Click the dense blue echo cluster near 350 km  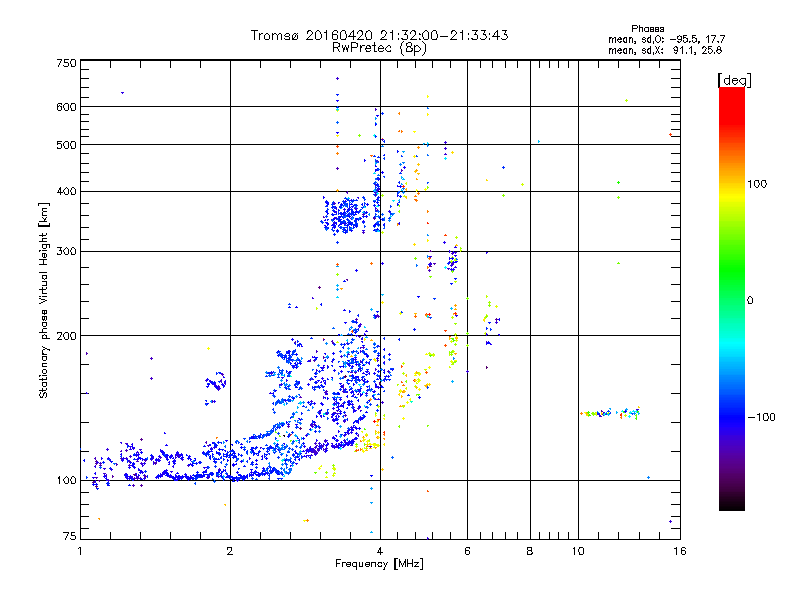[345, 214]
